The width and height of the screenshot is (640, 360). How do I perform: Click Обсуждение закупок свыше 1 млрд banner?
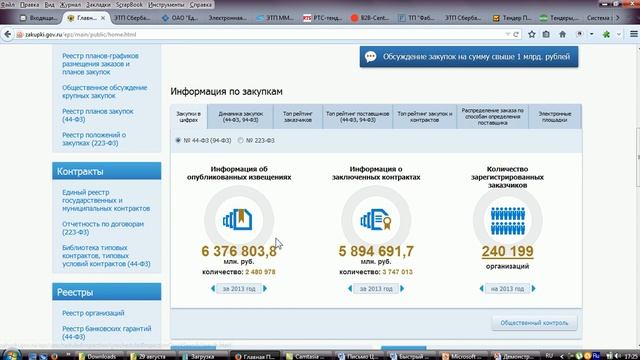point(469,57)
